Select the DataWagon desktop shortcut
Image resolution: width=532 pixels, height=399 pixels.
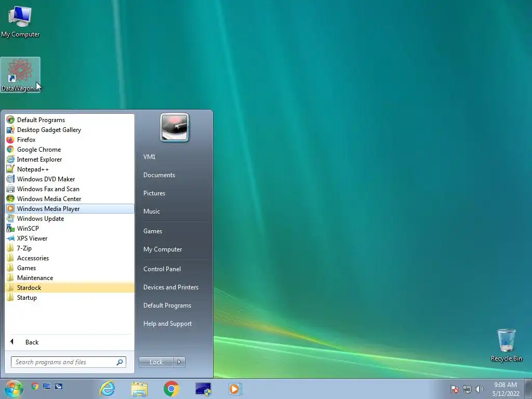[x=20, y=75]
